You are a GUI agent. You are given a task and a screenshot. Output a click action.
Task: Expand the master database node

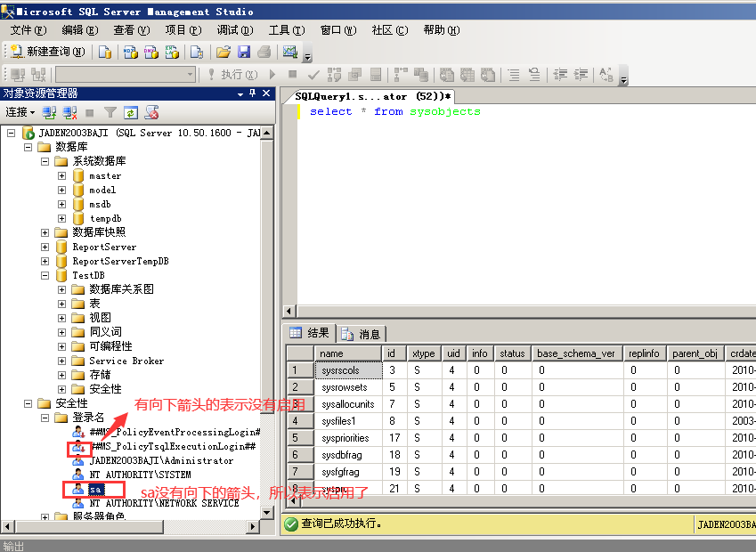(61, 175)
